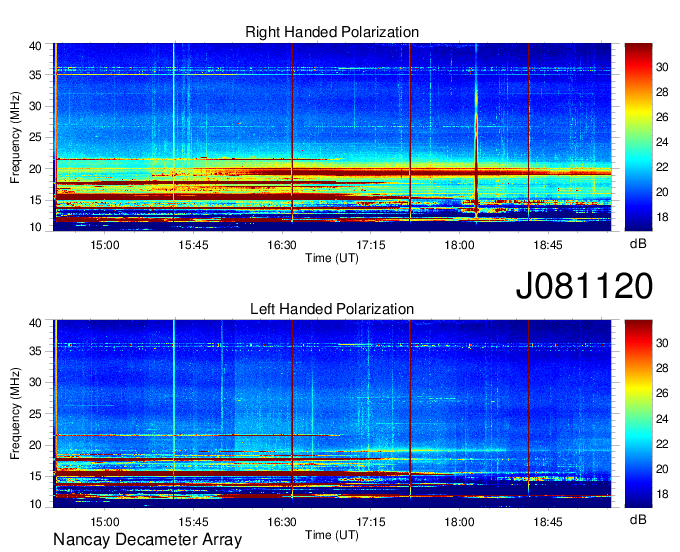Click the 10 MHz tick on right-handed plot
Viewport: 680px width, 552px height.
pyautogui.click(x=36, y=227)
